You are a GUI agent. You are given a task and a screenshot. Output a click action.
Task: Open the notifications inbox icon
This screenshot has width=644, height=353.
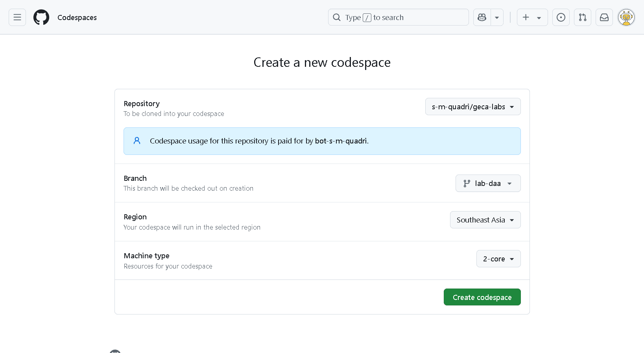[x=604, y=17]
